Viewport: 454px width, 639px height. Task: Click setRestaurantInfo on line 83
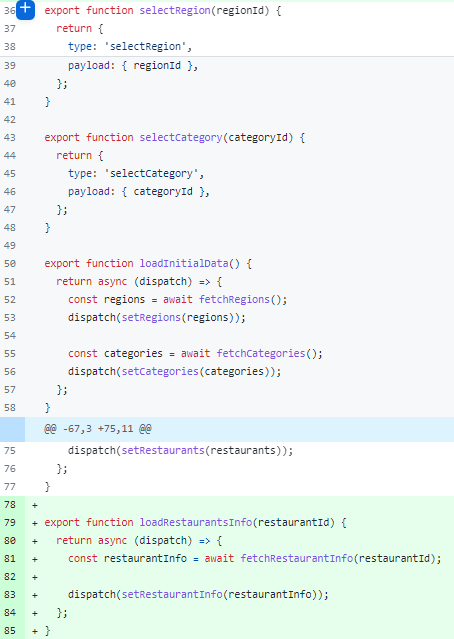click(x=172, y=595)
